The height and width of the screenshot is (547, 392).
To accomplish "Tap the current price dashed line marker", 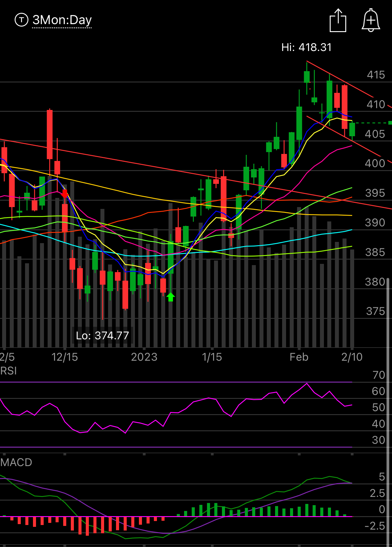I will (390, 123).
